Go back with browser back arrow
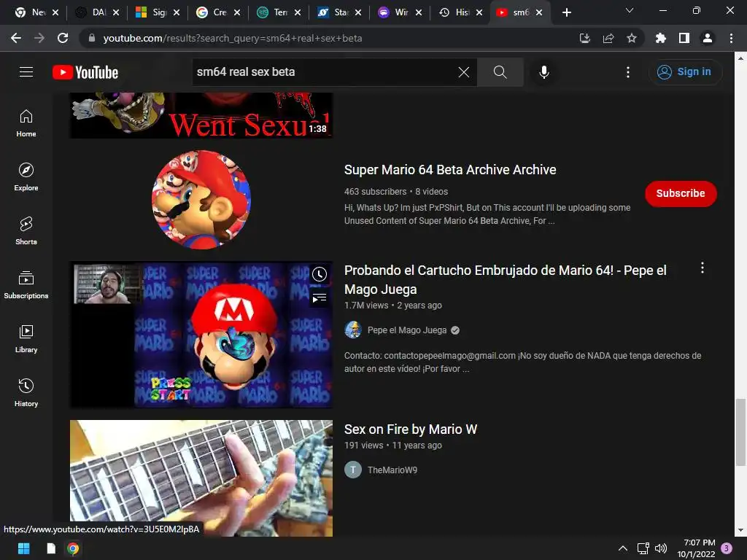This screenshot has height=560, width=747. [16, 38]
